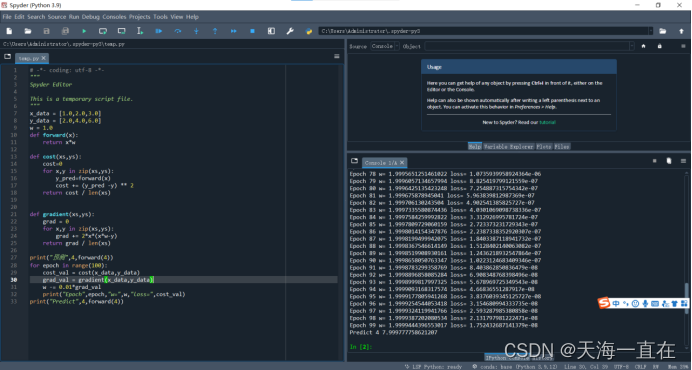Open console pane options menu
The image size is (692, 370).
(x=683, y=161)
